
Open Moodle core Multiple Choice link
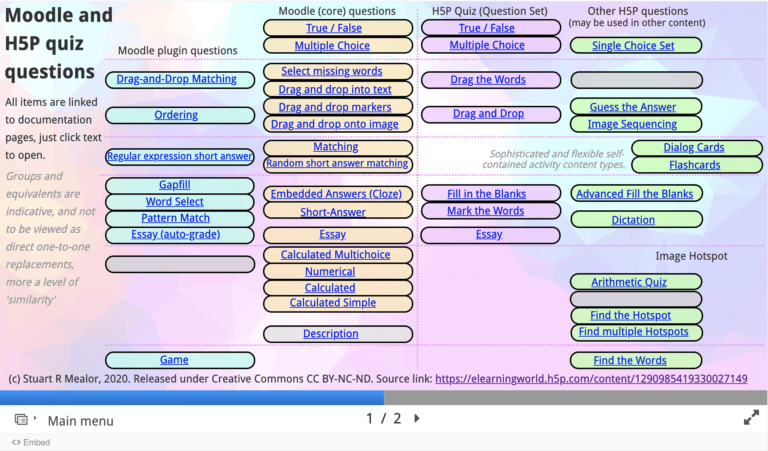(x=332, y=46)
